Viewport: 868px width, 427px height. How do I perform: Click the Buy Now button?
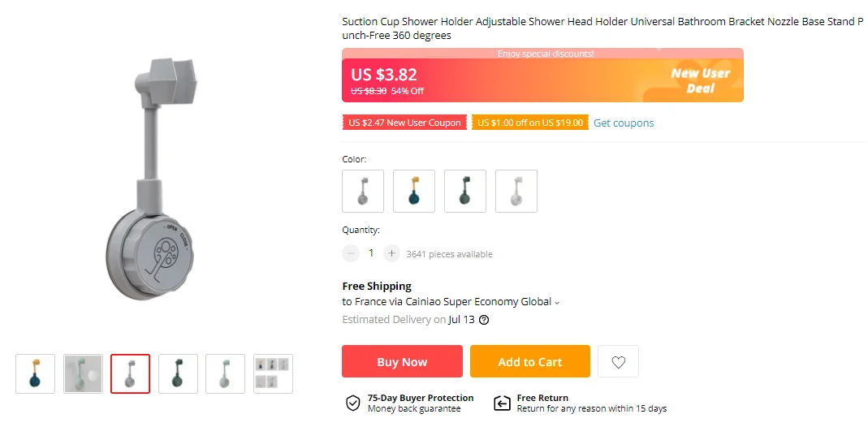click(402, 362)
